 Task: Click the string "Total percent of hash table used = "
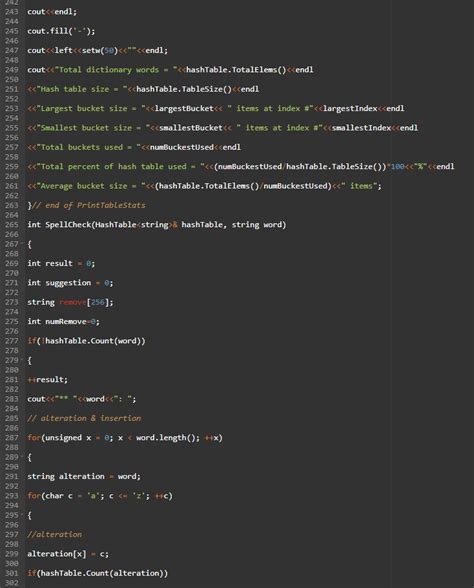(x=120, y=167)
